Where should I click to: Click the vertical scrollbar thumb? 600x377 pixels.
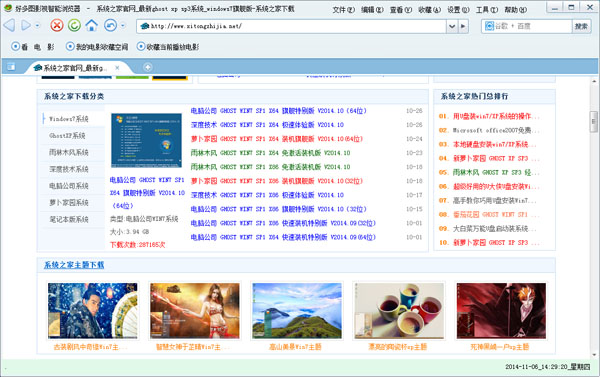pyautogui.click(x=593, y=122)
